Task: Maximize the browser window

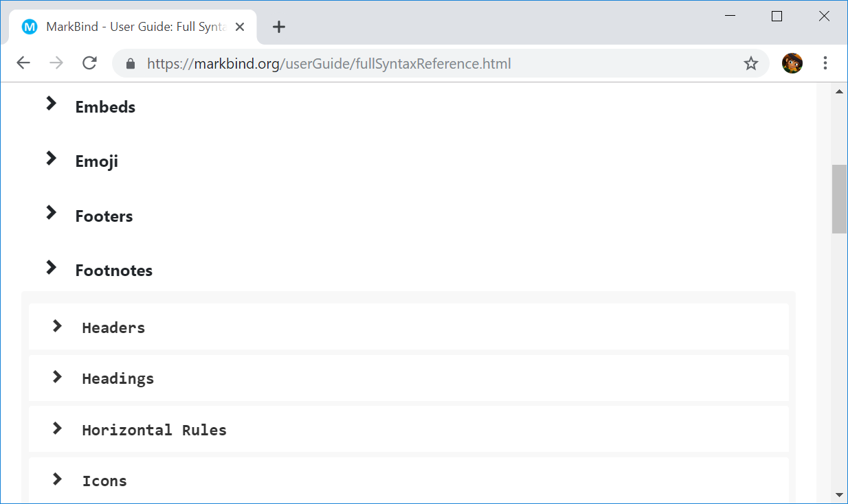Action: (777, 16)
